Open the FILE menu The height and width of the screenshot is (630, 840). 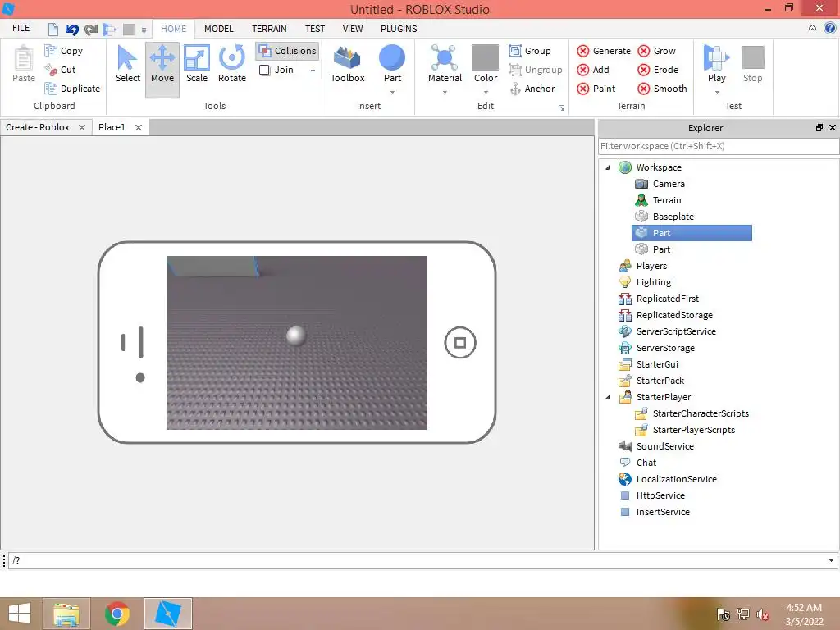[21, 29]
